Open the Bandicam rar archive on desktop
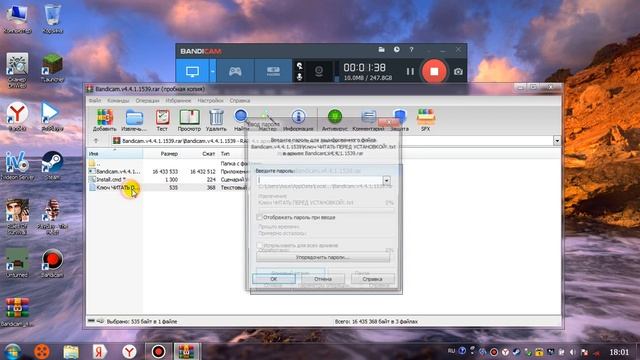640x360 pixels. (x=17, y=312)
